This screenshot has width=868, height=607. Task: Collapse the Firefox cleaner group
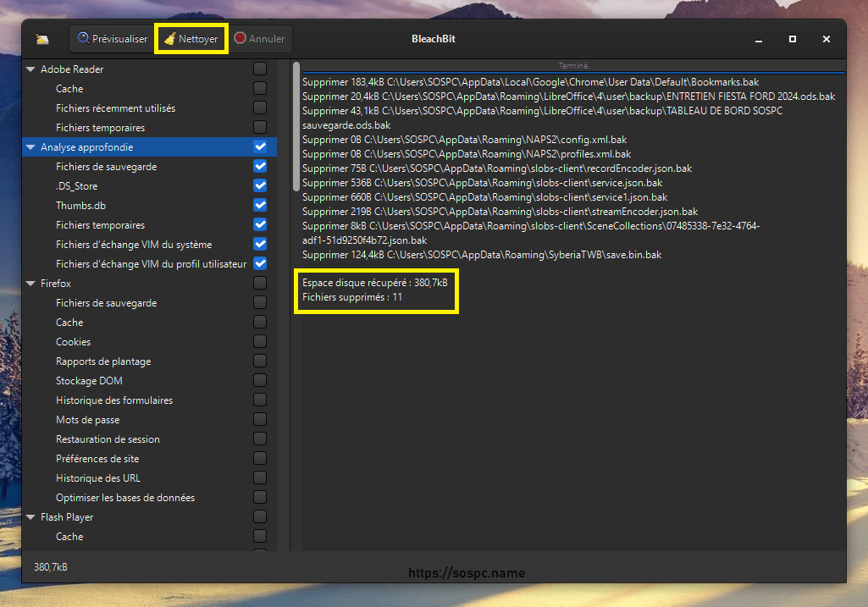(x=31, y=284)
